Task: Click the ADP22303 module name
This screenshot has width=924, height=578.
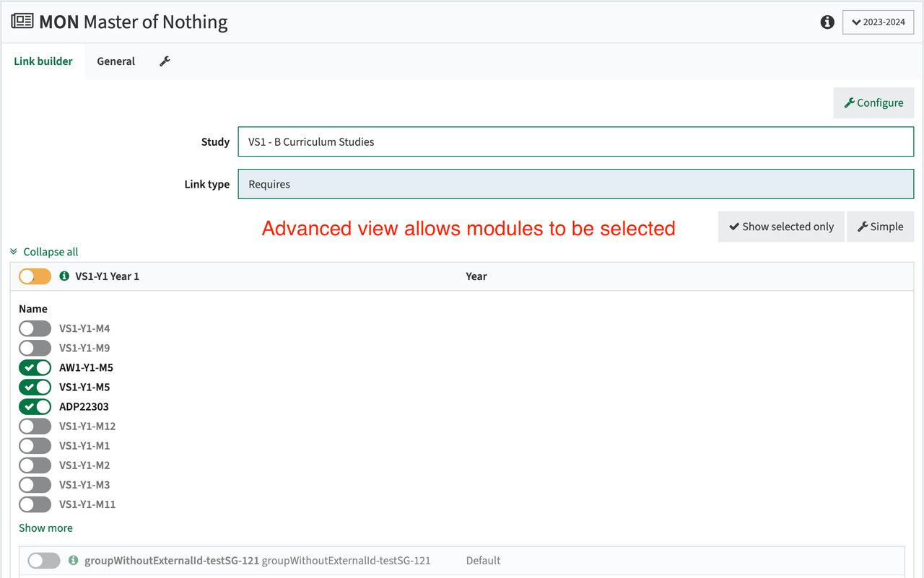Action: (84, 406)
